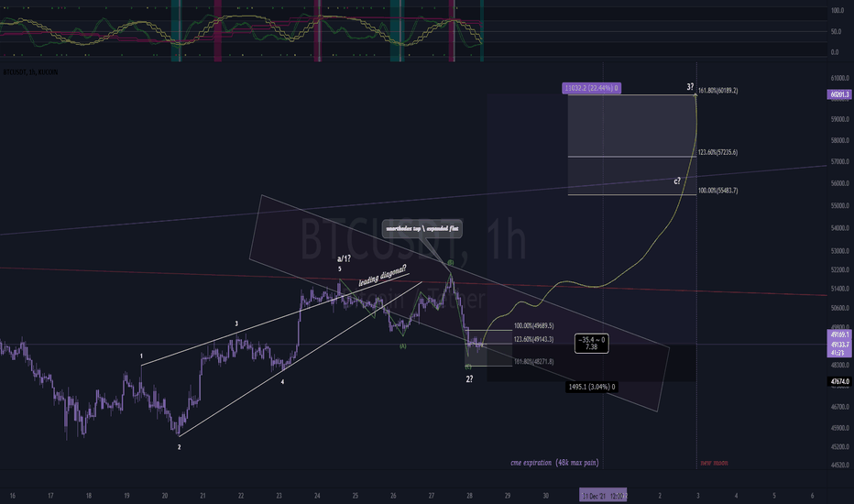Click 57000.0 on the price scale
Image resolution: width=854 pixels, height=504 pixels.
[839, 162]
